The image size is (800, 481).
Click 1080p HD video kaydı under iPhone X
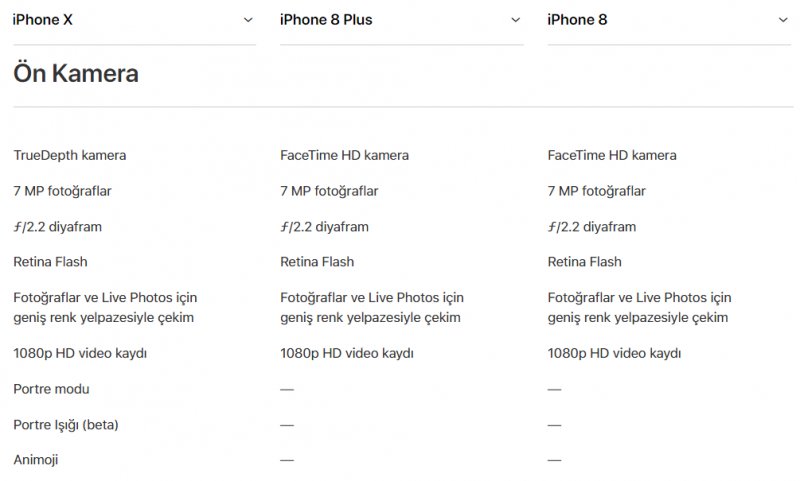pos(80,353)
